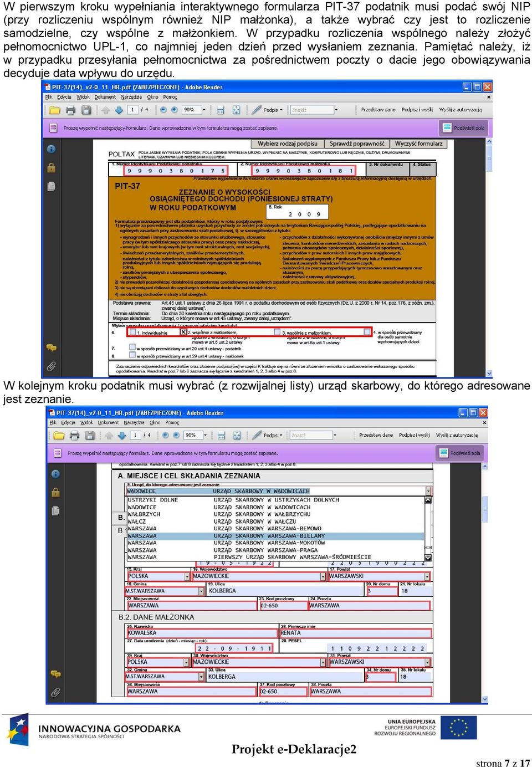Zoom in icon in tax-office list window
The image size is (532, 767).
tap(177, 435)
